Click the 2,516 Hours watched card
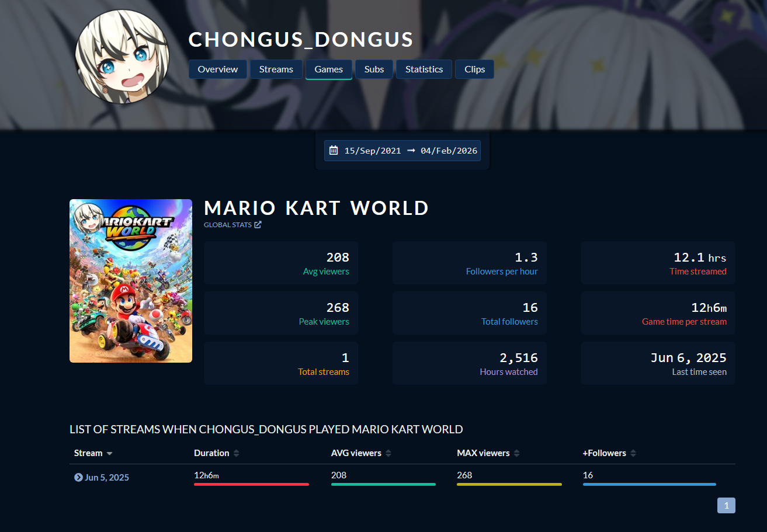The image size is (767, 532). point(470,363)
